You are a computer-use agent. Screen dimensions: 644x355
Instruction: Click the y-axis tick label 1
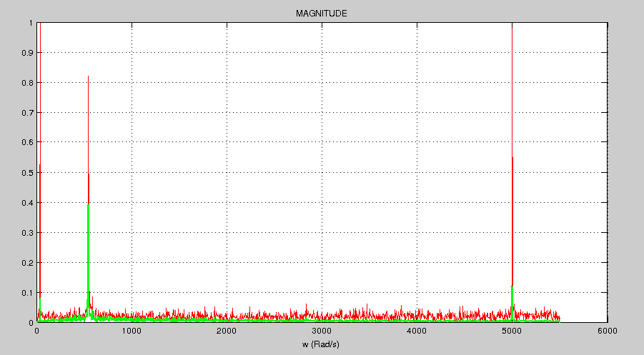[31, 24]
